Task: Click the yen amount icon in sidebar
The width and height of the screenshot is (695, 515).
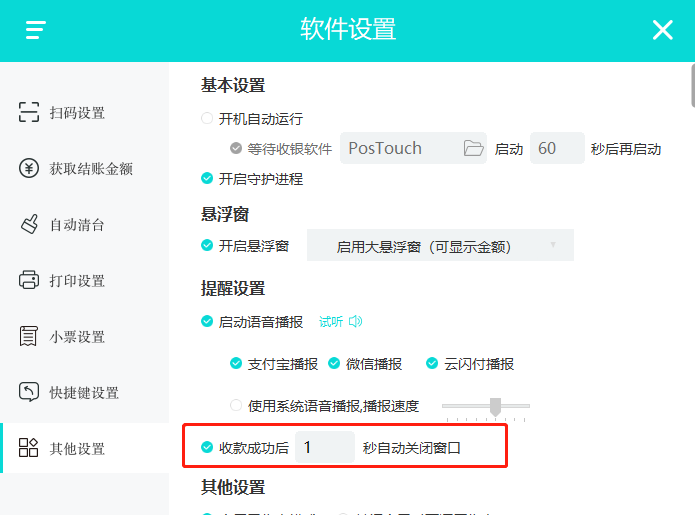Action: [x=29, y=169]
